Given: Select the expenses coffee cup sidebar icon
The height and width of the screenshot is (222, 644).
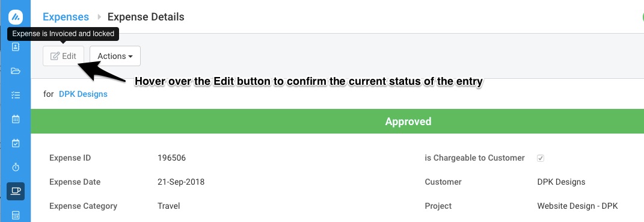Looking at the screenshot, I should (16, 191).
